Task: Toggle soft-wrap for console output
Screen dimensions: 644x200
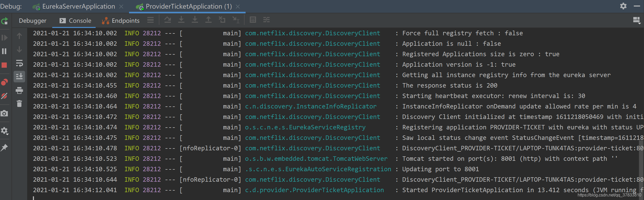Action: pos(19,63)
